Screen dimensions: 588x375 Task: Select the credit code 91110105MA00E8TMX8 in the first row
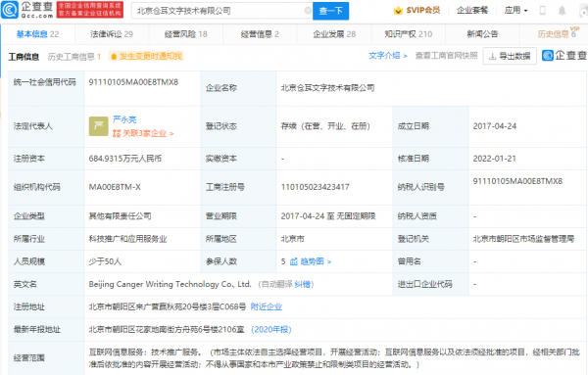point(133,82)
